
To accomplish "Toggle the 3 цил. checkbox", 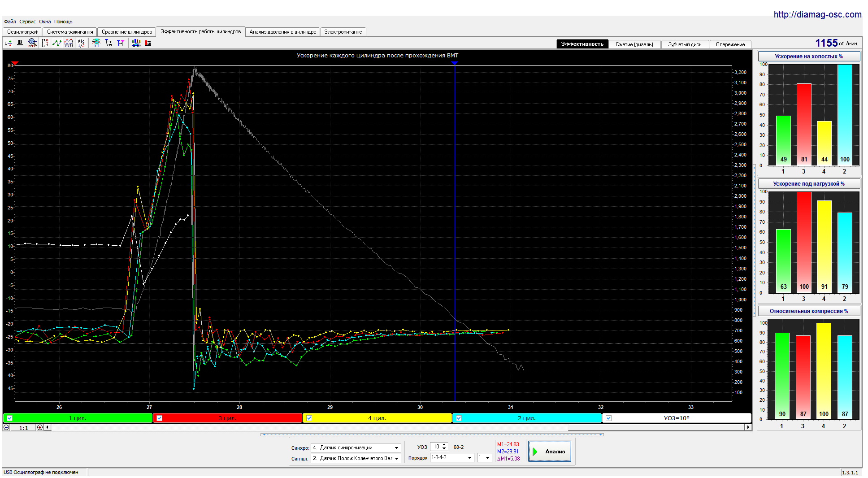I will click(x=159, y=418).
